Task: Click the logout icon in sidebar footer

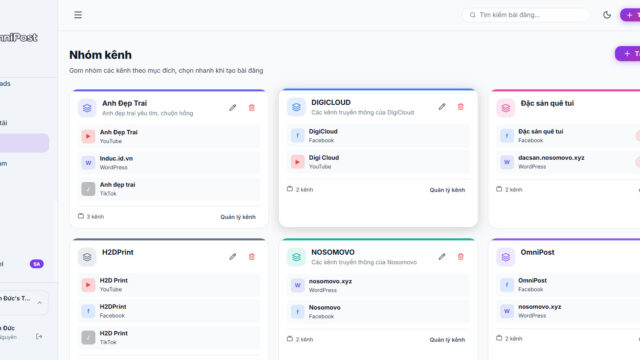Action: [39, 336]
